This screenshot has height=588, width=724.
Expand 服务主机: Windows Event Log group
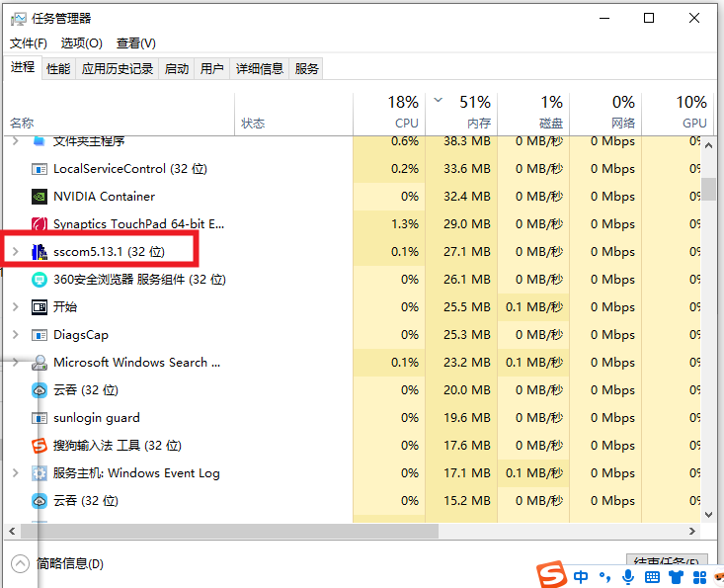pos(15,473)
